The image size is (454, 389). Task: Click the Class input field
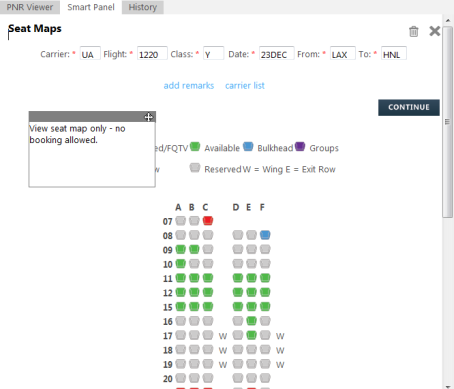coord(213,53)
